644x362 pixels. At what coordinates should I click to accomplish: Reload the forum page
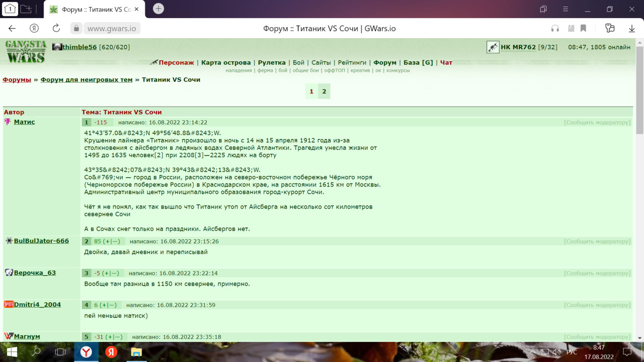point(56,28)
